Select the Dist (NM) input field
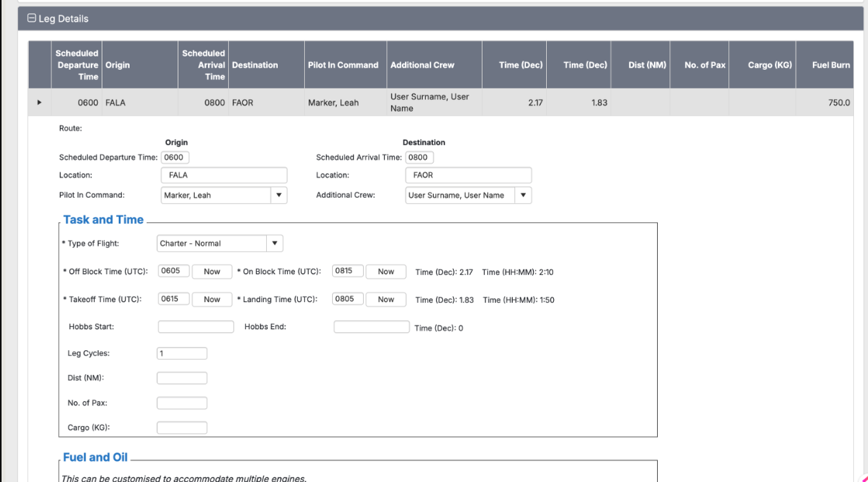This screenshot has width=868, height=482. click(x=182, y=378)
